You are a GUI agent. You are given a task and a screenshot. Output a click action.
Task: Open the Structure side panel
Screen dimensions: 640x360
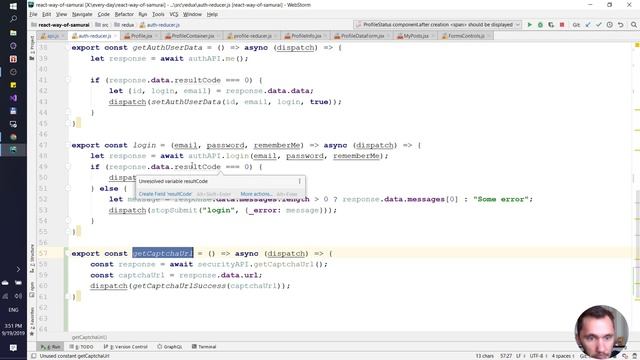[x=32, y=258]
